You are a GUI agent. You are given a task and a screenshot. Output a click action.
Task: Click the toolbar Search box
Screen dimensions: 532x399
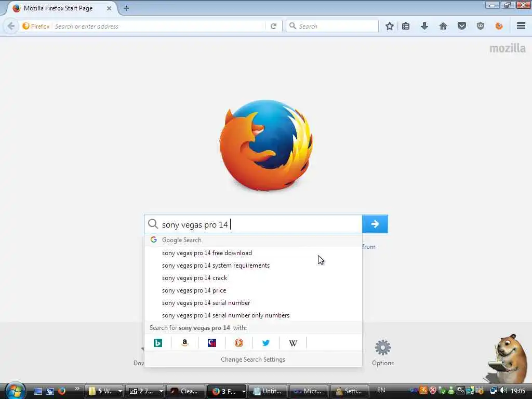click(332, 26)
